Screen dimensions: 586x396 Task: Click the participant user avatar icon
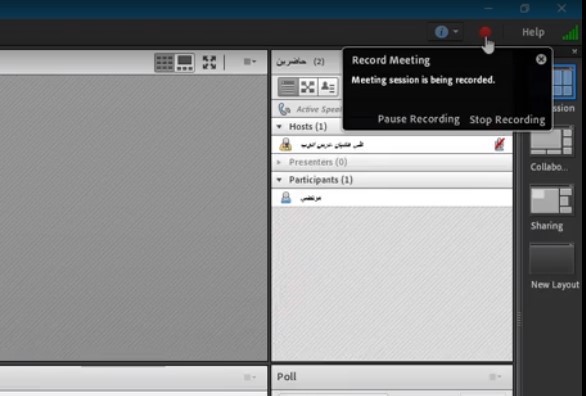[x=286, y=198]
